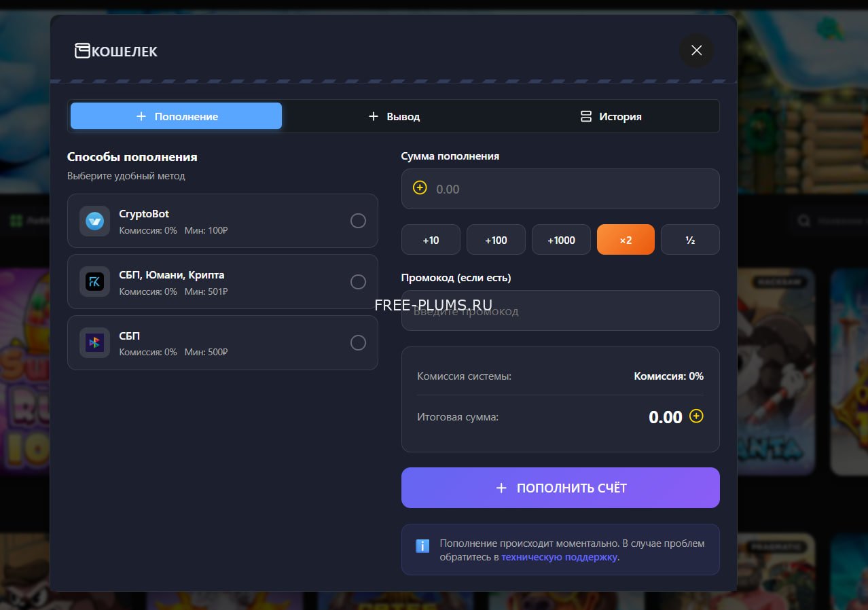Add 1000 with the +1000 button
868x610 pixels.
[561, 240]
